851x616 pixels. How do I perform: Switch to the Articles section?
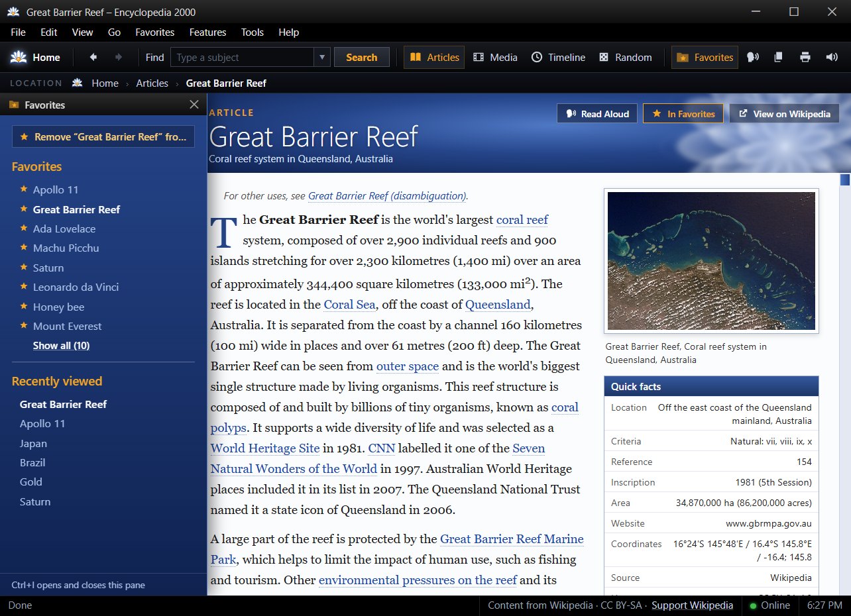(434, 58)
